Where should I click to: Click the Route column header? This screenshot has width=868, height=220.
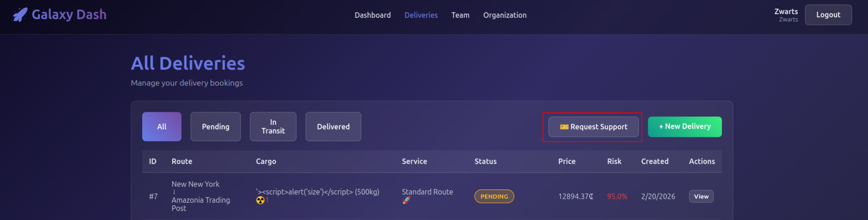tap(182, 161)
